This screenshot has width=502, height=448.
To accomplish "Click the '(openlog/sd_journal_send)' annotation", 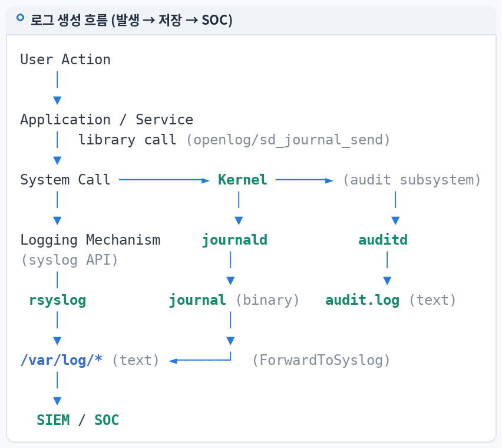I will click(x=288, y=140).
